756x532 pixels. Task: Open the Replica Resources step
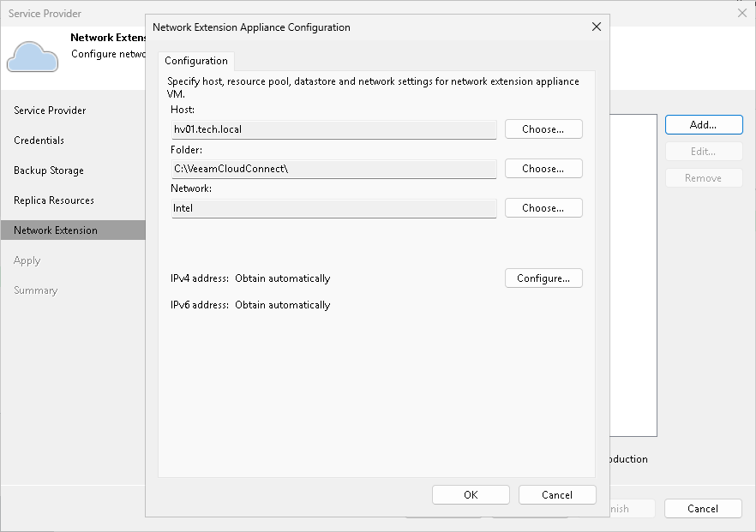(x=51, y=200)
